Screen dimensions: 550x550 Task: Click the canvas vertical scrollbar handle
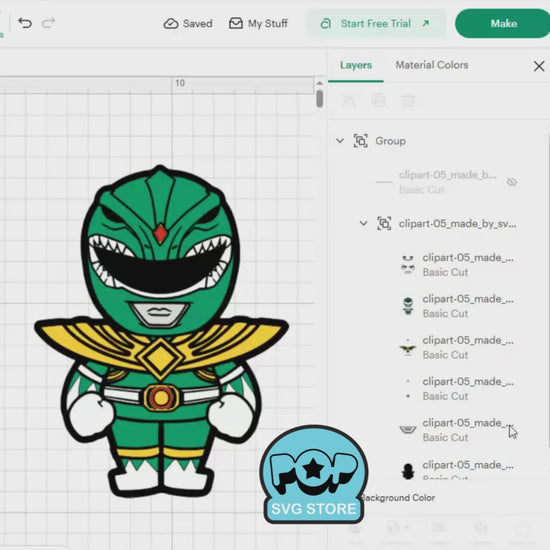[319, 99]
